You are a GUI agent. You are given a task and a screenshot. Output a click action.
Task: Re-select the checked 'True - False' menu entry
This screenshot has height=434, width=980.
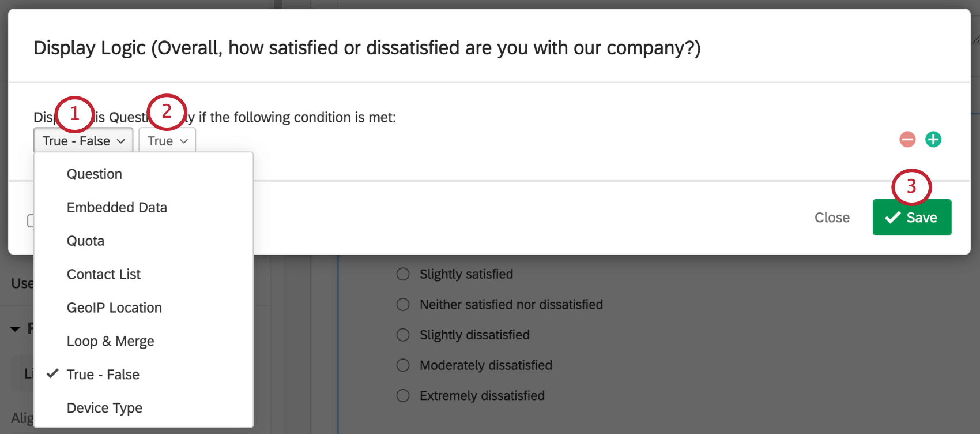(103, 374)
